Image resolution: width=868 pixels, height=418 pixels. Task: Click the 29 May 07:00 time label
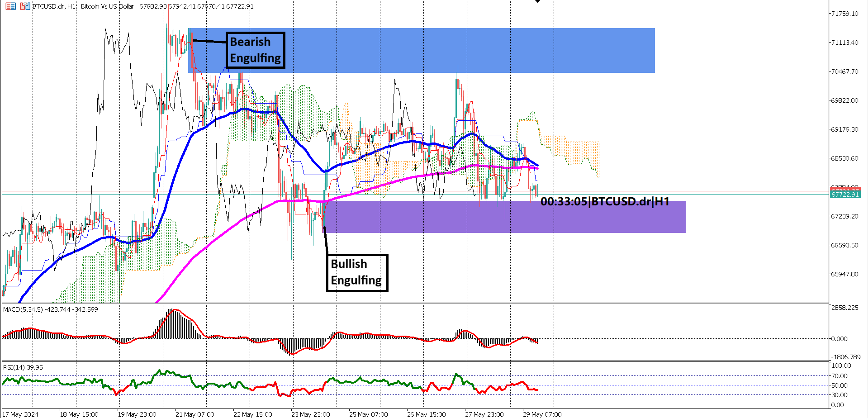542,414
